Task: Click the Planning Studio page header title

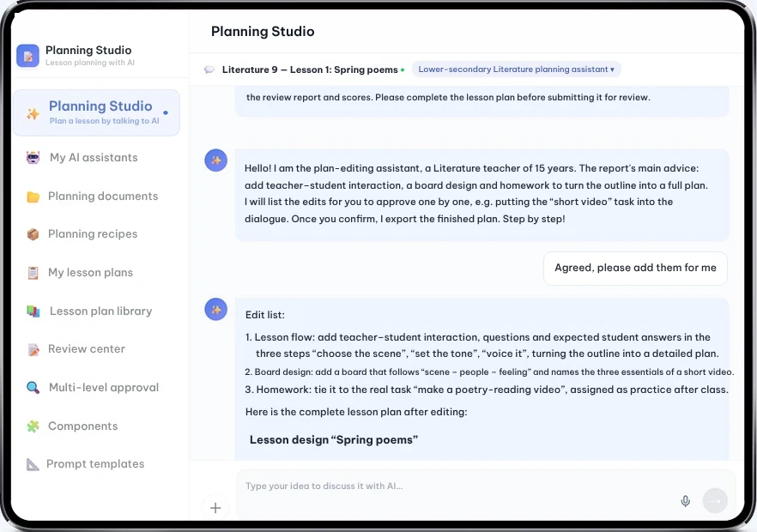Action: click(263, 32)
